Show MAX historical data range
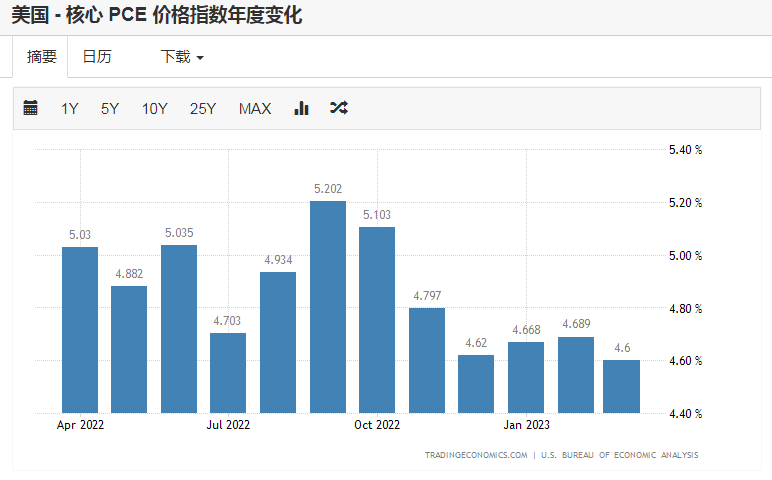Image resolution: width=772 pixels, height=480 pixels. click(255, 108)
